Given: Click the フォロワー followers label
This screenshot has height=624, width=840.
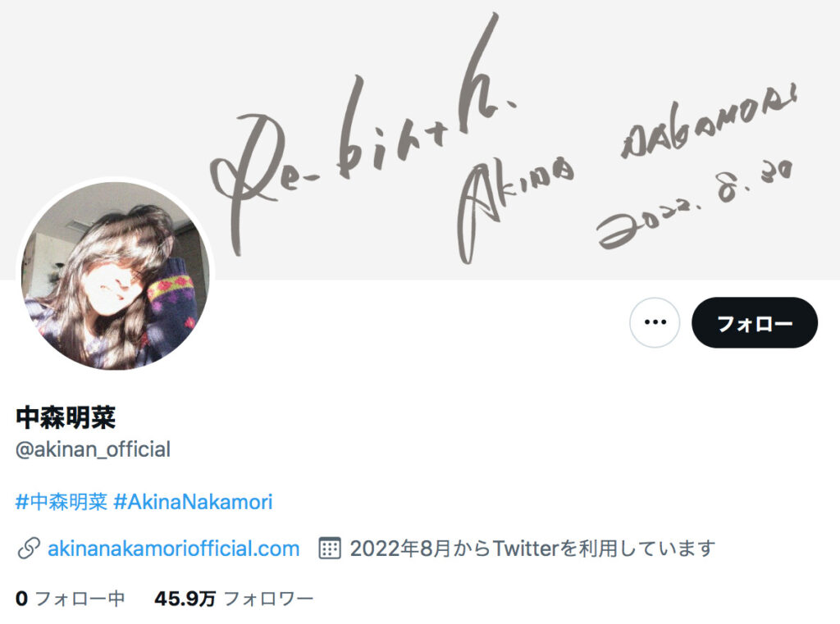Looking at the screenshot, I should tap(268, 599).
